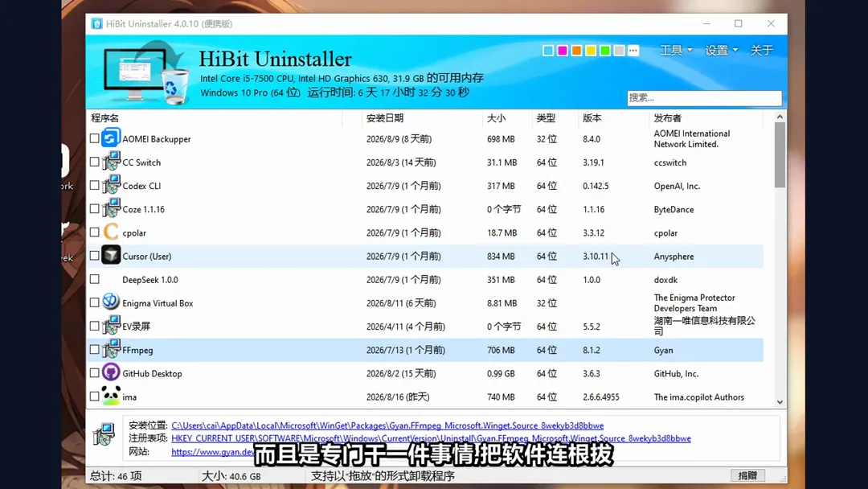The image size is (868, 489).
Task: Open the 注册表项 registry key link
Action: pyautogui.click(x=432, y=438)
